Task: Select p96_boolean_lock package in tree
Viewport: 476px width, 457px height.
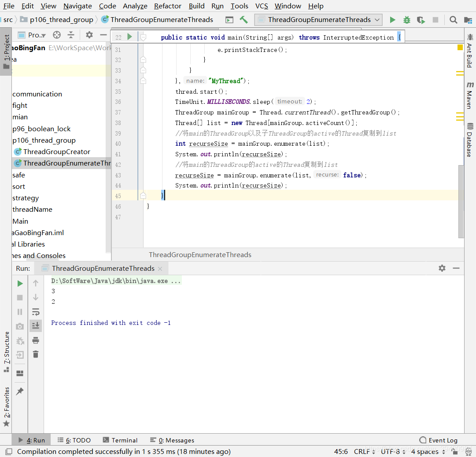Action: pyautogui.click(x=41, y=129)
